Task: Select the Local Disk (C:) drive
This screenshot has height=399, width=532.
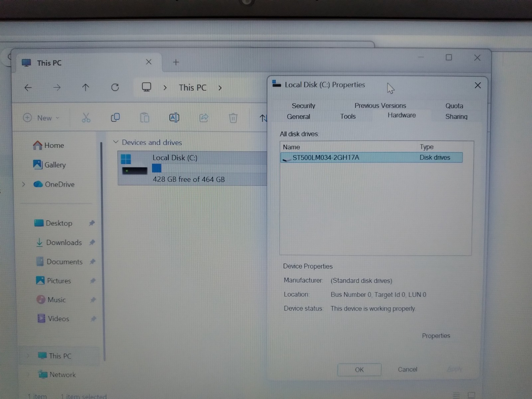Action: point(192,168)
